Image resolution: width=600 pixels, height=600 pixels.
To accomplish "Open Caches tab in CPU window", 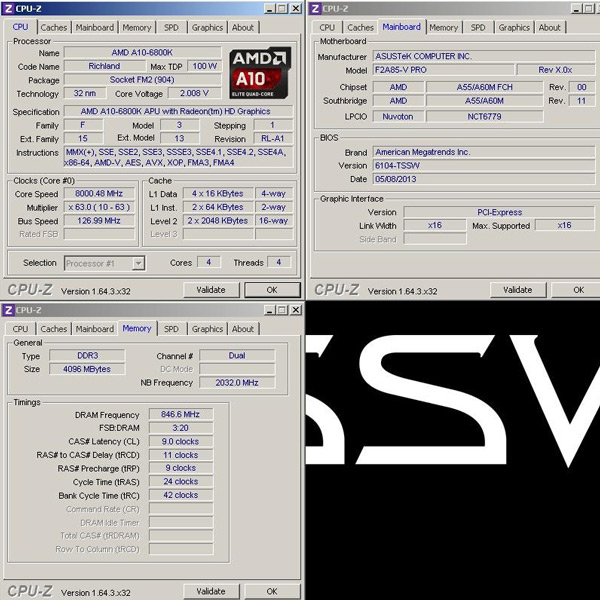I will pyautogui.click(x=54, y=28).
